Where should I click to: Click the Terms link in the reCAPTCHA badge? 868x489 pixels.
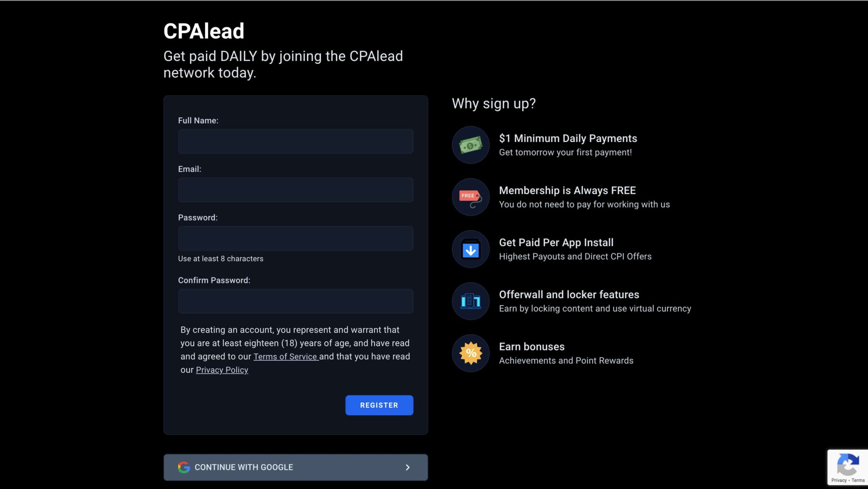pos(859,481)
